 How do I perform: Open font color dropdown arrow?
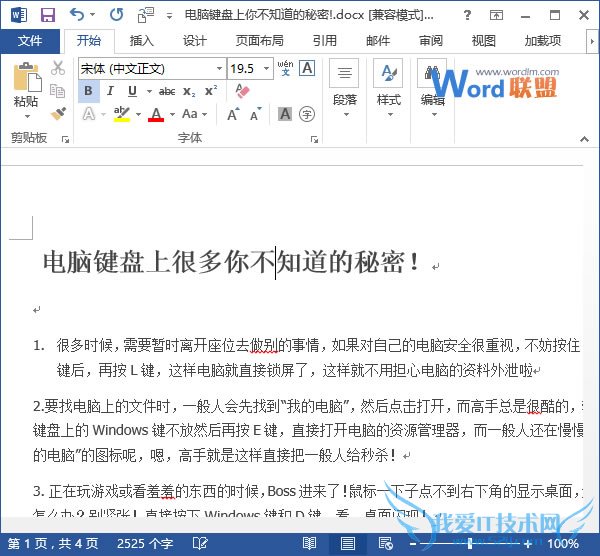click(173, 114)
